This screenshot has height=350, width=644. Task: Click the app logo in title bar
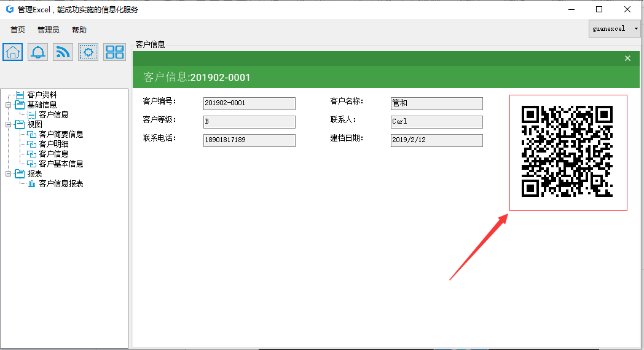tap(10, 9)
